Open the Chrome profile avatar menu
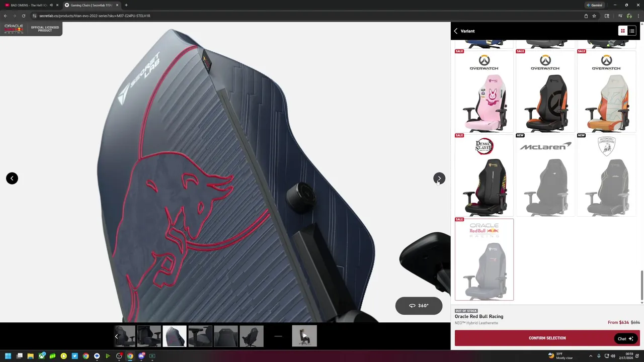The height and width of the screenshot is (362, 644). point(629,16)
